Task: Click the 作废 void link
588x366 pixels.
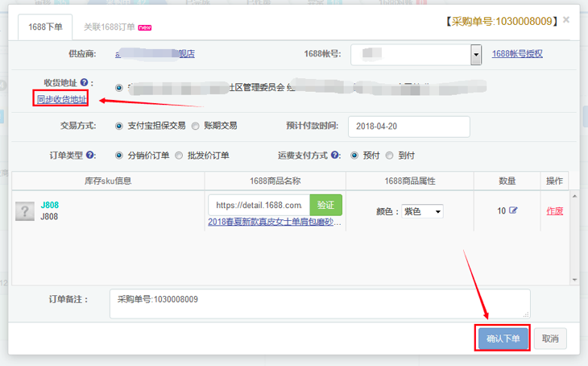Action: [555, 211]
